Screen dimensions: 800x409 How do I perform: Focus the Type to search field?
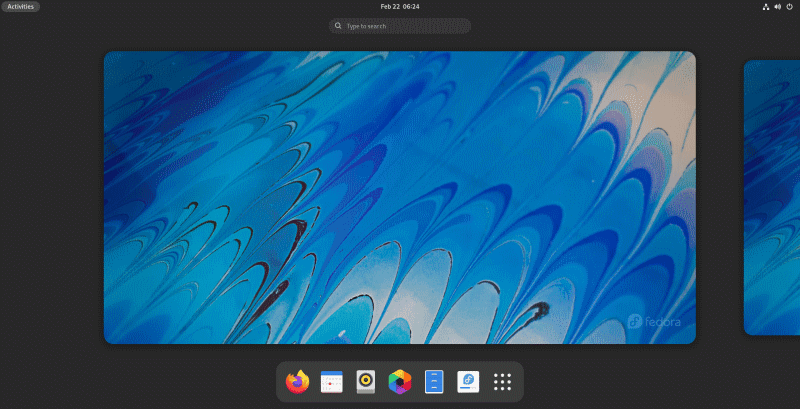pos(405,26)
